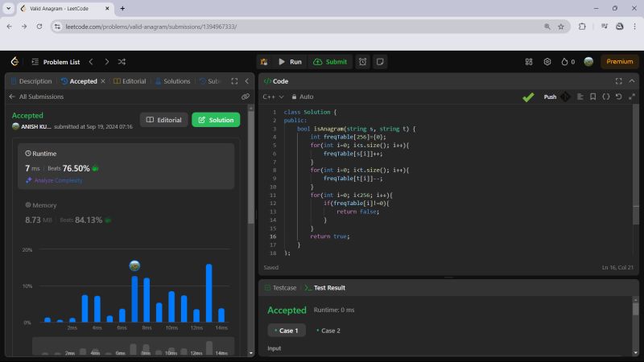Open the Problem List panel
This screenshot has width=644, height=362.
[56, 62]
